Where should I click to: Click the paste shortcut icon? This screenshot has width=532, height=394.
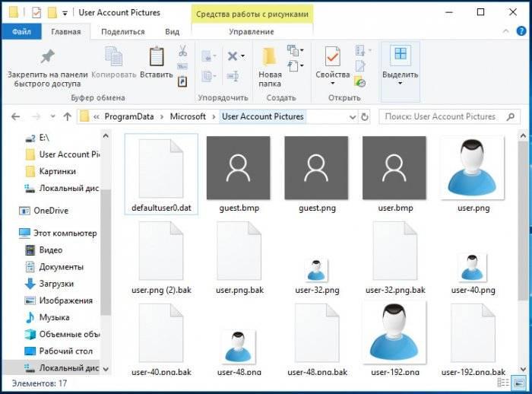click(x=182, y=81)
